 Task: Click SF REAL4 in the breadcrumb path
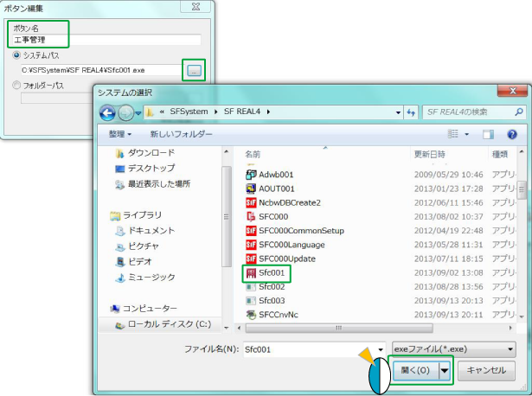242,112
